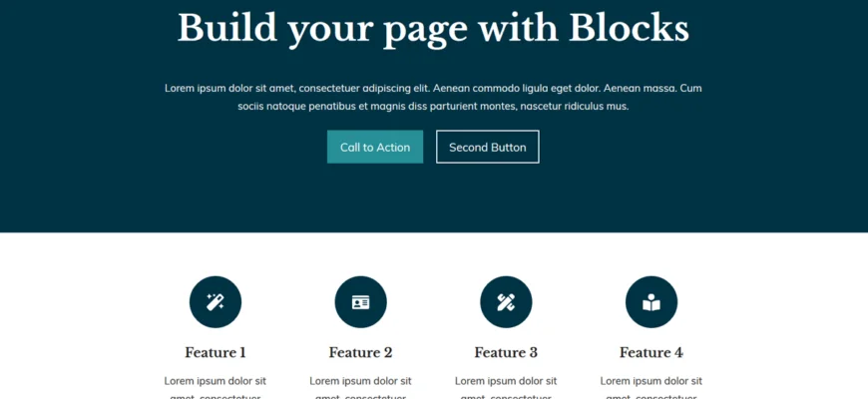868x399 pixels.
Task: Click the word 'Blocks' in the headline
Action: coord(629,28)
